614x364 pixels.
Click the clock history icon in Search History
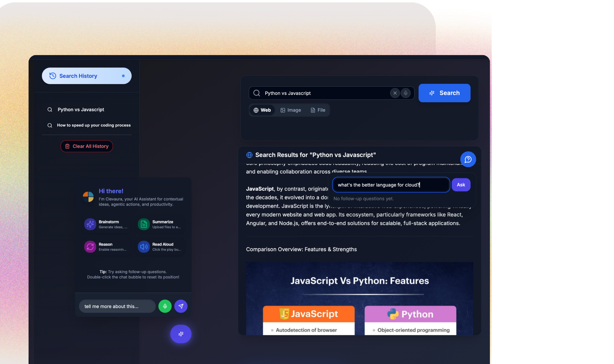pyautogui.click(x=53, y=76)
